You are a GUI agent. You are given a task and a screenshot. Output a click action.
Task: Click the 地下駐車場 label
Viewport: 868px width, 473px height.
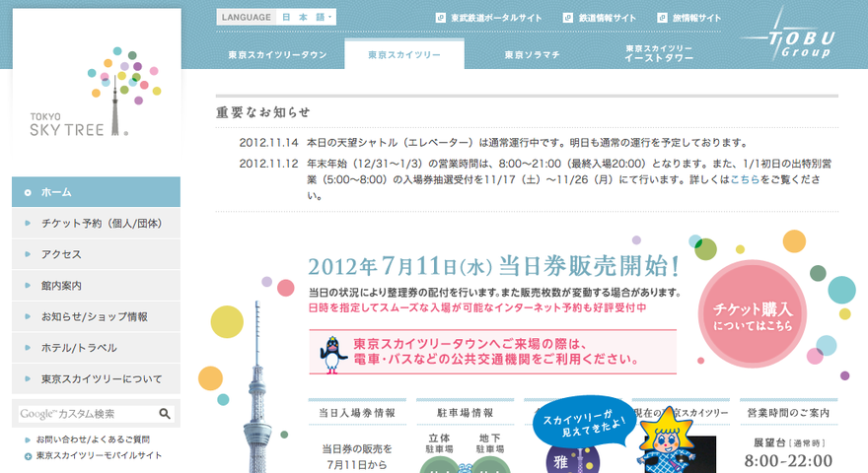(490, 443)
